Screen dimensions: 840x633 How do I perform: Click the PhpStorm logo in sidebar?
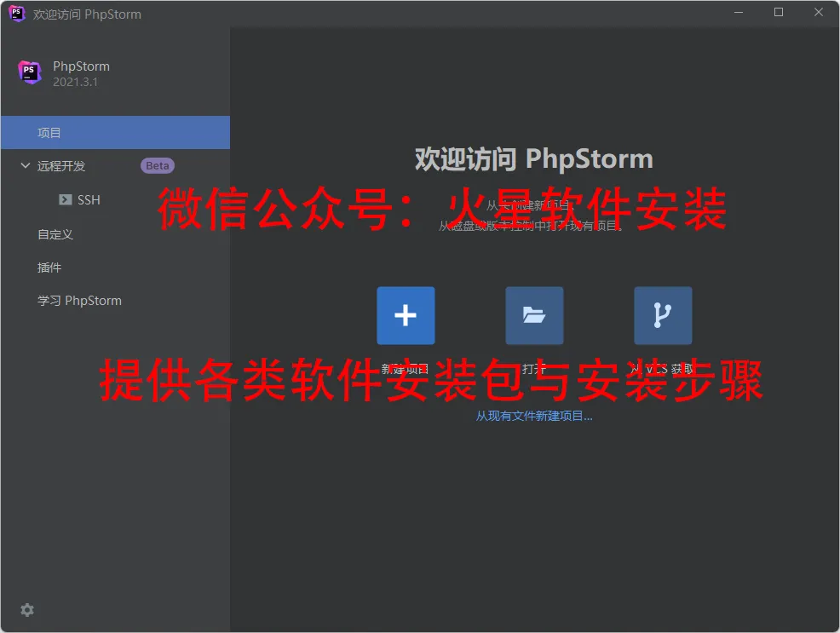(30, 72)
